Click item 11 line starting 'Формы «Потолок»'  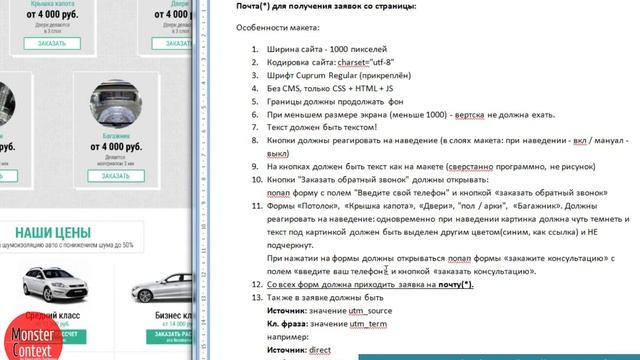tap(432, 206)
